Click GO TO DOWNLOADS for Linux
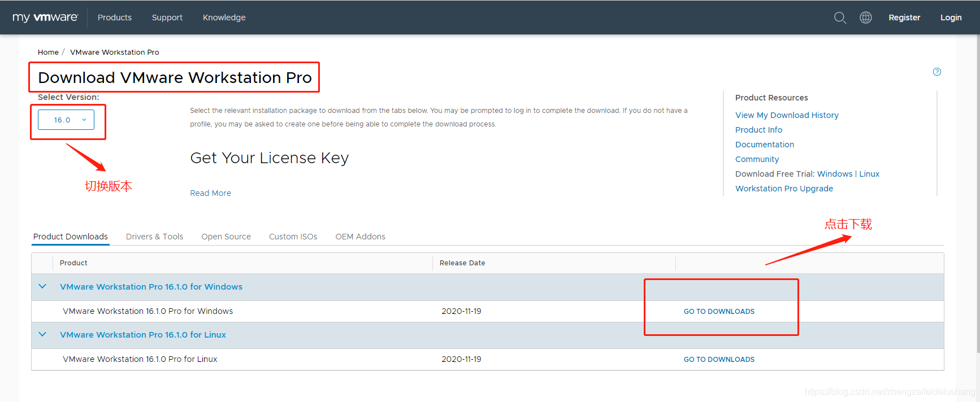 pyautogui.click(x=719, y=360)
